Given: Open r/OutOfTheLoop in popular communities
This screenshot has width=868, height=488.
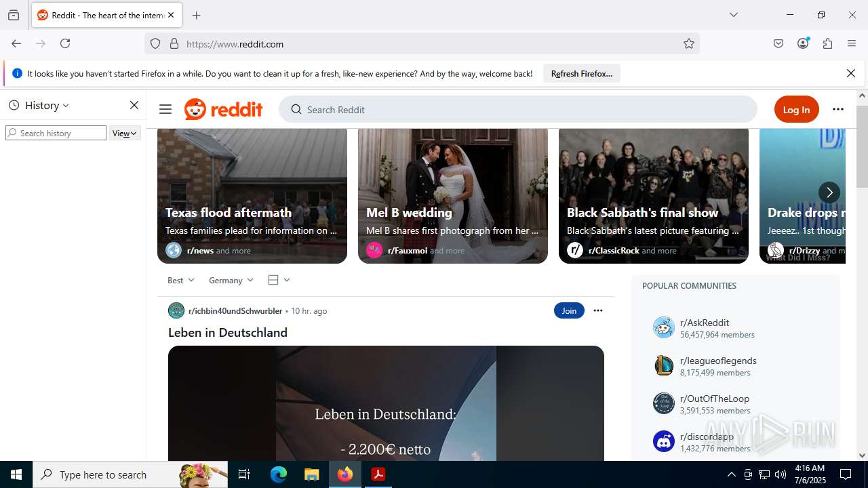Looking at the screenshot, I should [x=715, y=399].
